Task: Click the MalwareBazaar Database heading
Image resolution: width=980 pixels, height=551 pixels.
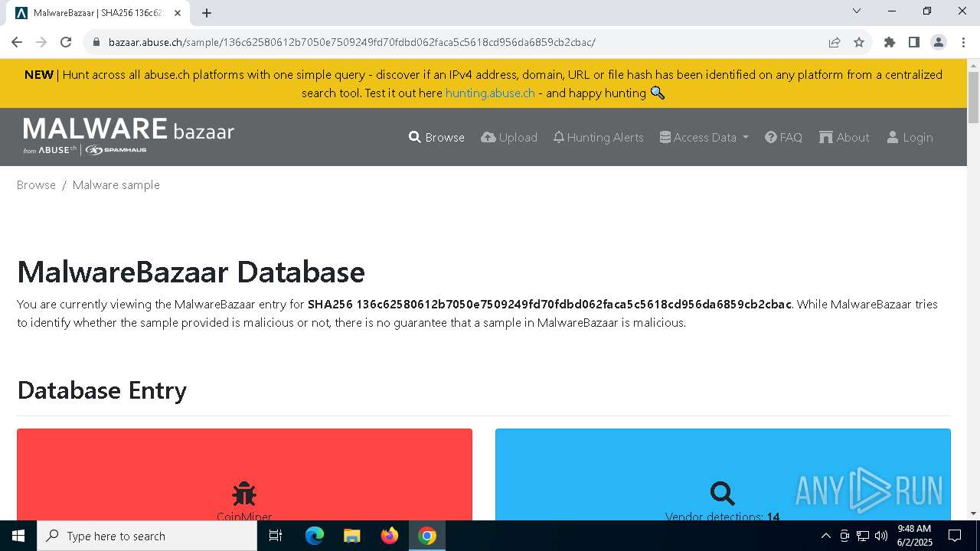Action: coord(191,272)
